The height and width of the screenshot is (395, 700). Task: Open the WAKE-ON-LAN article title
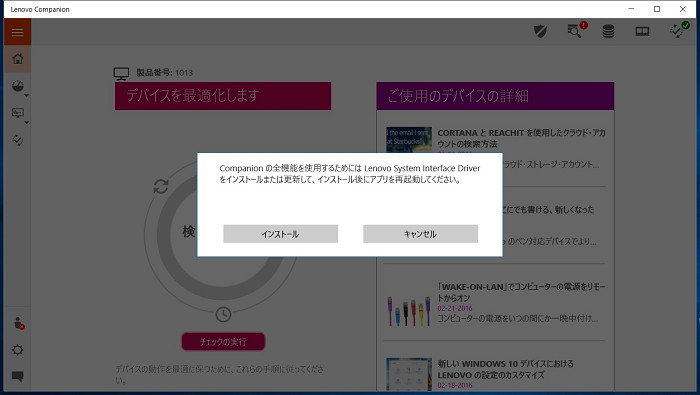(521, 292)
